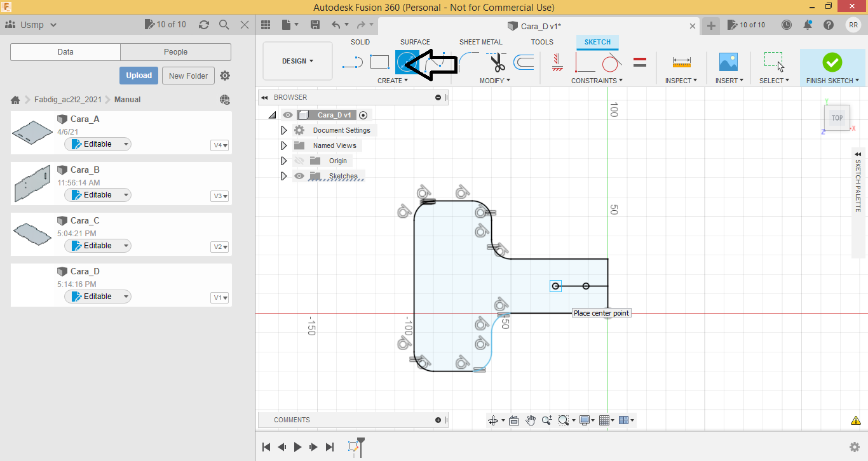Apply the Horizontal/Vertical constraint icon

[557, 62]
